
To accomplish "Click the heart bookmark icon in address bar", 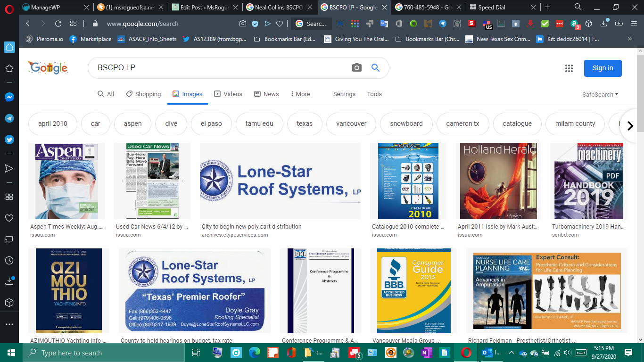I will point(280,24).
